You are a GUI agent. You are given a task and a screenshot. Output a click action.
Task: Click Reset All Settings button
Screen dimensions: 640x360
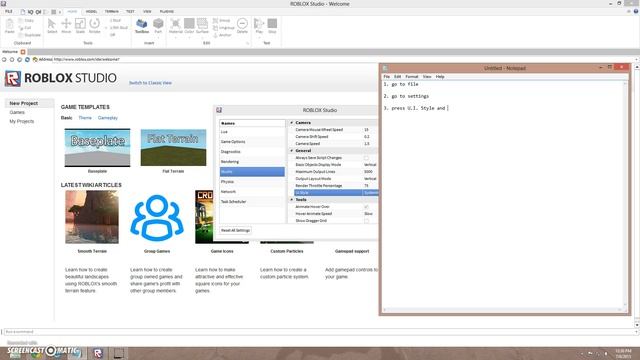pyautogui.click(x=236, y=231)
